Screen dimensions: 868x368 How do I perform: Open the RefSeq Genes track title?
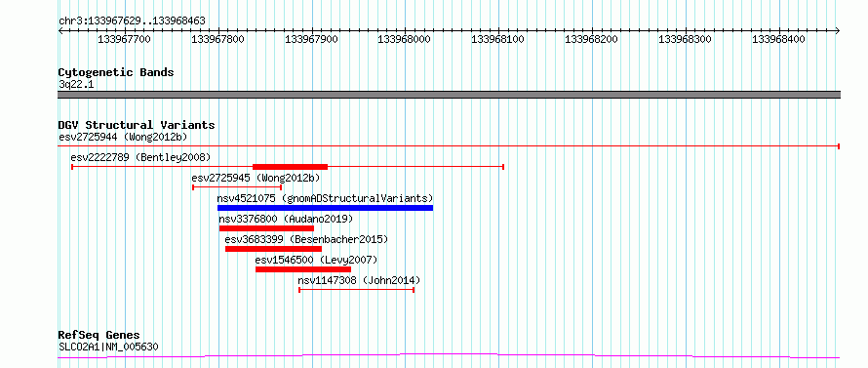point(99,335)
